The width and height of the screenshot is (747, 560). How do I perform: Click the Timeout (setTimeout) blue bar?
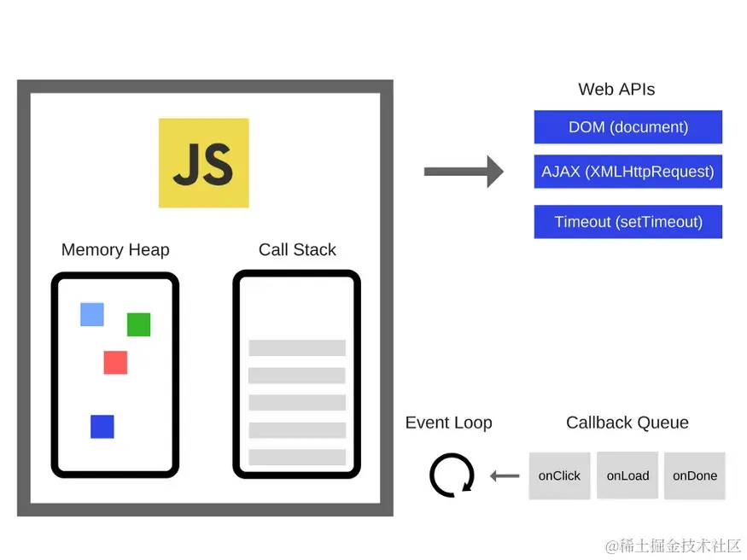[627, 221]
